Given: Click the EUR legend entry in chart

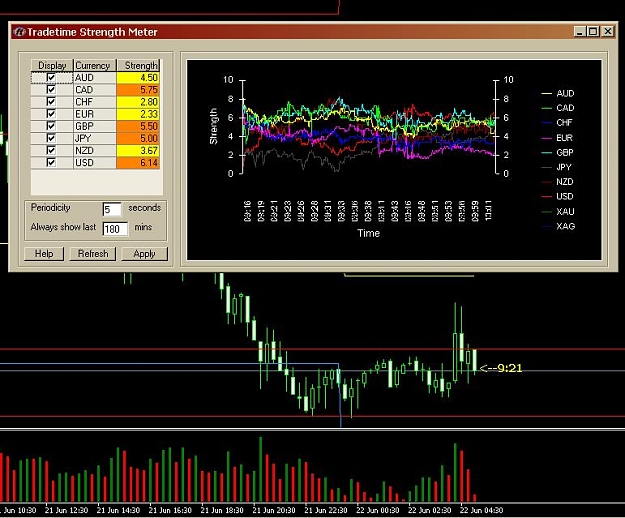Looking at the screenshot, I should pos(558,138).
